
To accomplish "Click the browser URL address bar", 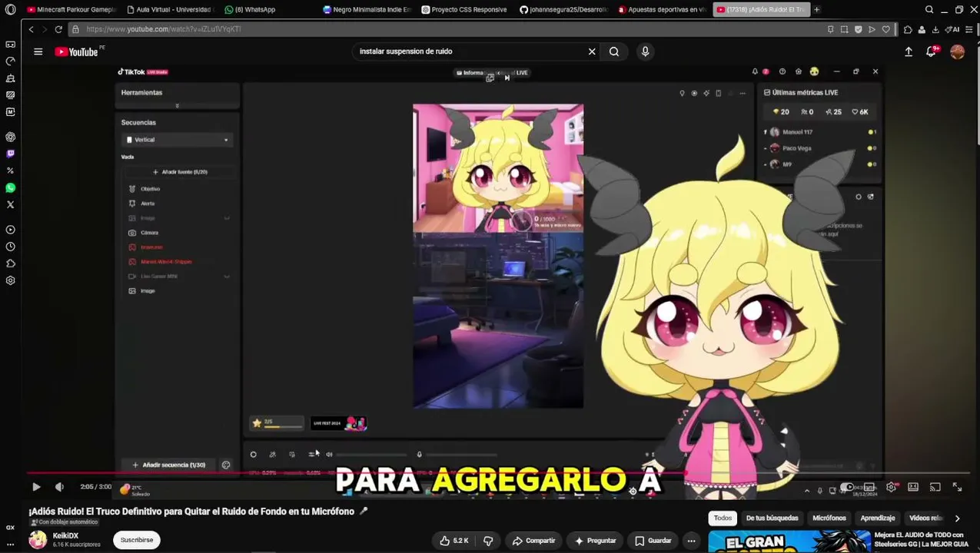I will [x=446, y=29].
